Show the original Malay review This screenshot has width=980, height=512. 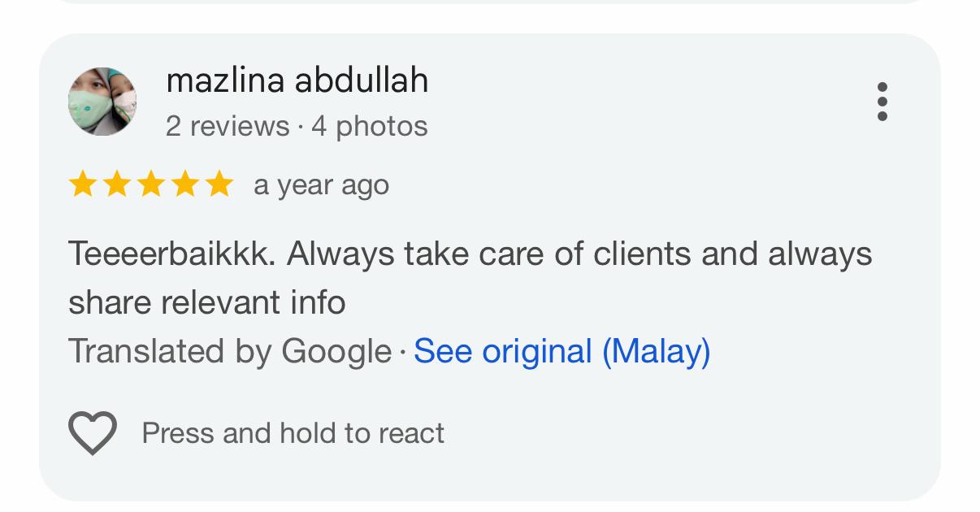click(562, 352)
